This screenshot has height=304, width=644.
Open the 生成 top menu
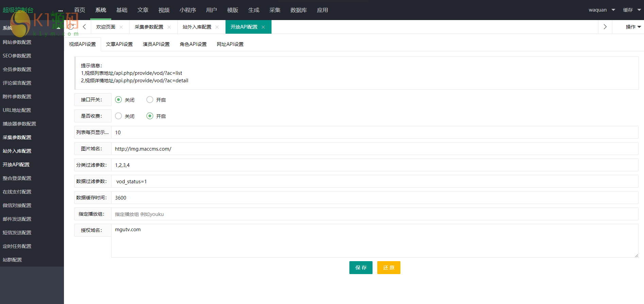pos(254,10)
